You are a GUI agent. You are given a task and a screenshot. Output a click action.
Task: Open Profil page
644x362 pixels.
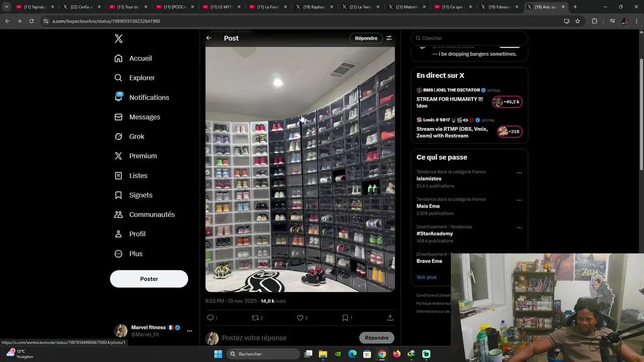(130, 234)
